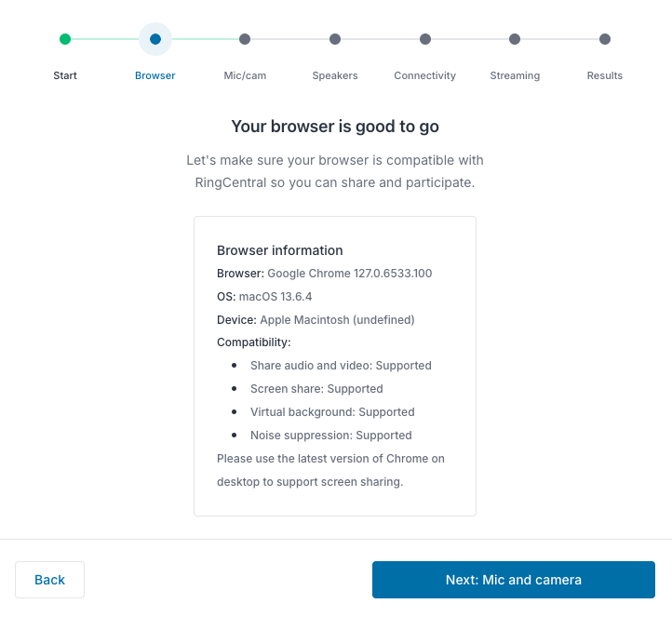672x617 pixels.
Task: Click the Your browser is good to go heading
Action: (x=335, y=127)
